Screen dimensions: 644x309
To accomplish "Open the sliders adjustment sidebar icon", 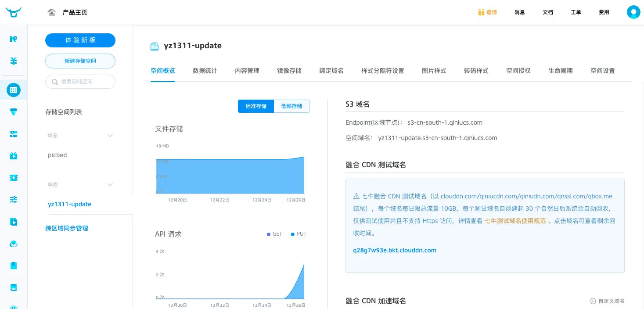I will pyautogui.click(x=14, y=200).
